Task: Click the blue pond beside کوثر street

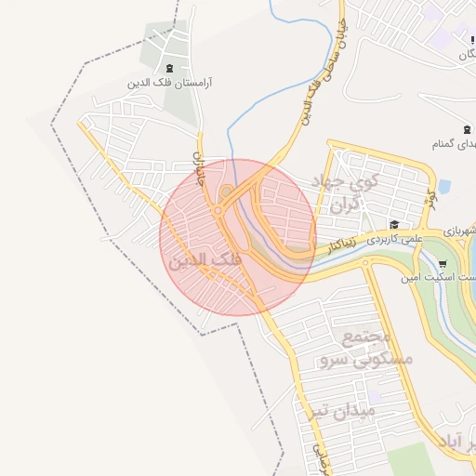Action: (444, 187)
